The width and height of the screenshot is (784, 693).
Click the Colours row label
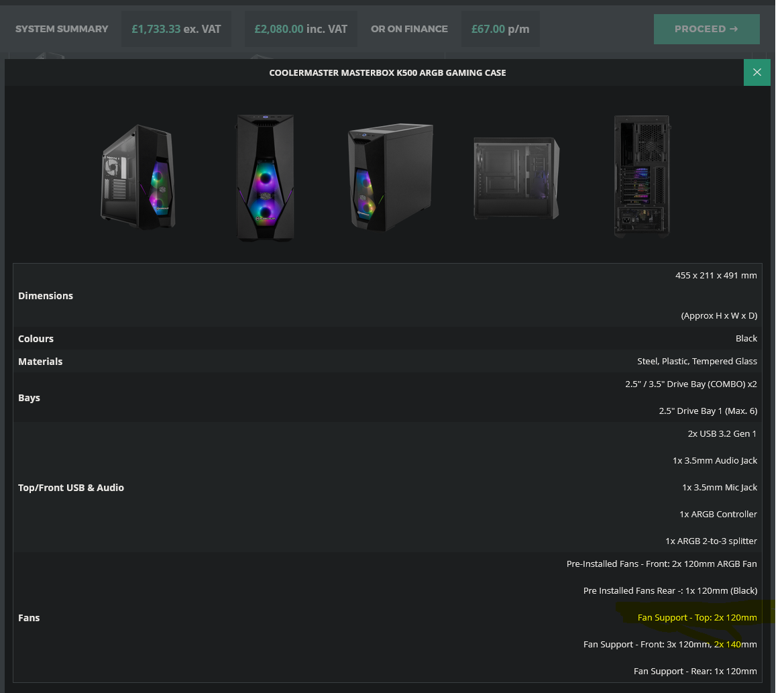36,339
